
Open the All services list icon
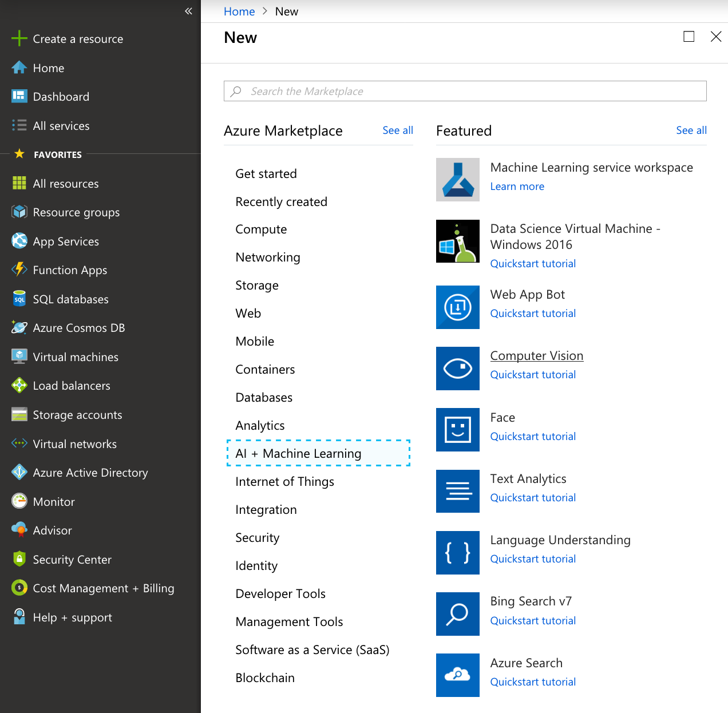pyautogui.click(x=19, y=125)
